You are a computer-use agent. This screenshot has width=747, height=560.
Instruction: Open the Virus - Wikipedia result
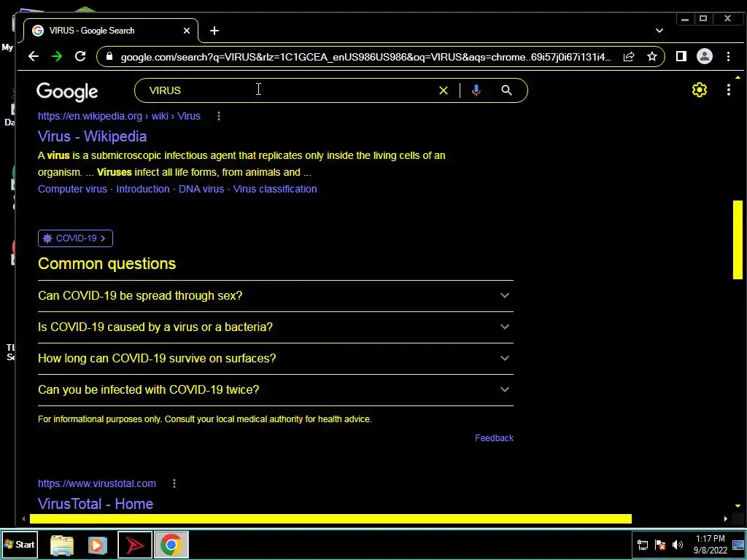[x=93, y=136]
